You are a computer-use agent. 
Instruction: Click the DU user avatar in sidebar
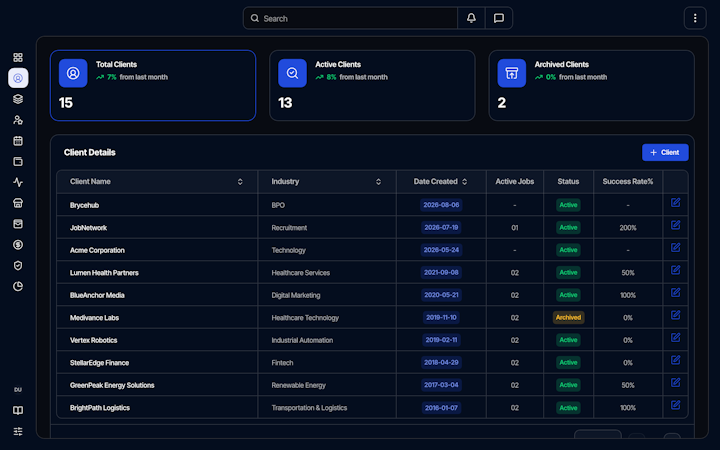point(18,389)
